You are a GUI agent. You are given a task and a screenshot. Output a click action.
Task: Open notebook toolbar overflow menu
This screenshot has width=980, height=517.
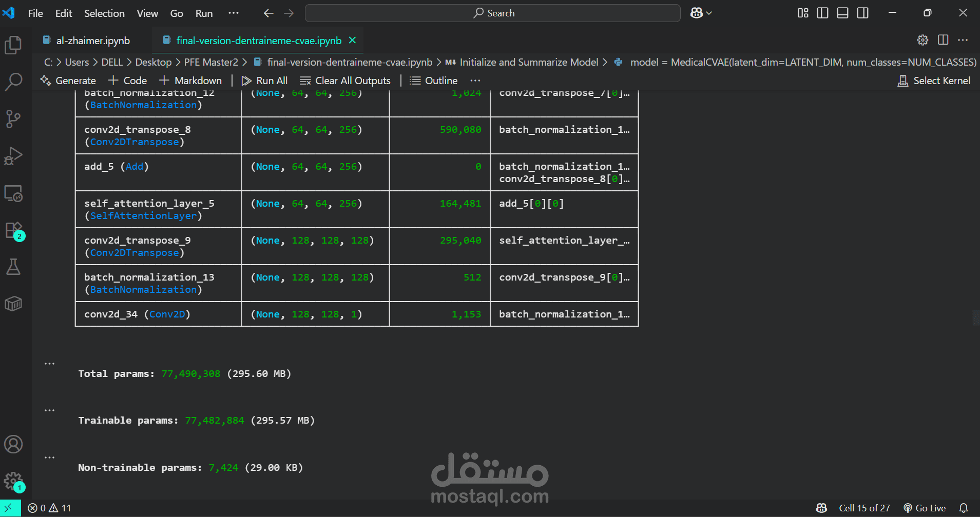(475, 81)
